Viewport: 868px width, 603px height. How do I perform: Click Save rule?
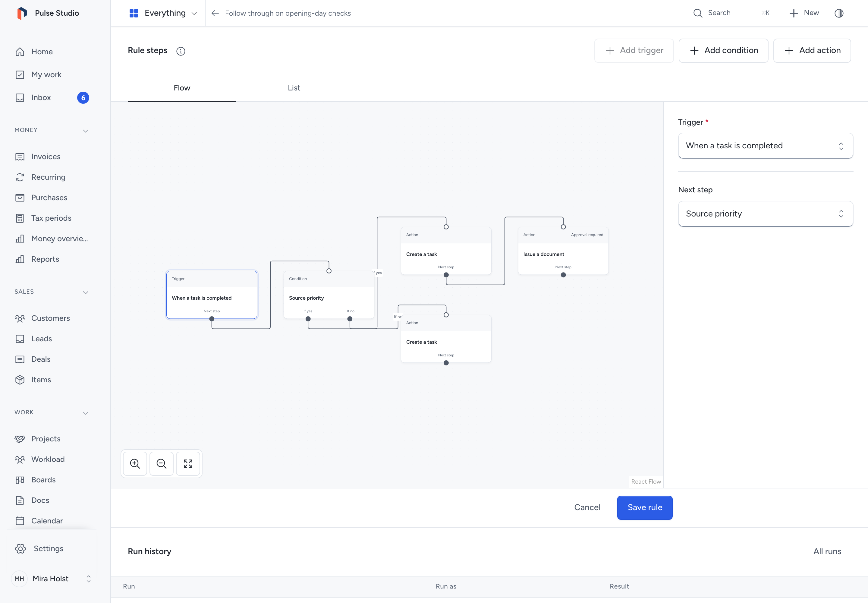click(x=645, y=507)
